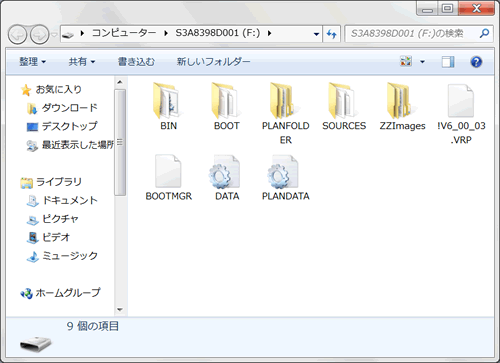Click the Back navigation arrow
Image resolution: width=500 pixels, height=363 pixels.
17,34
